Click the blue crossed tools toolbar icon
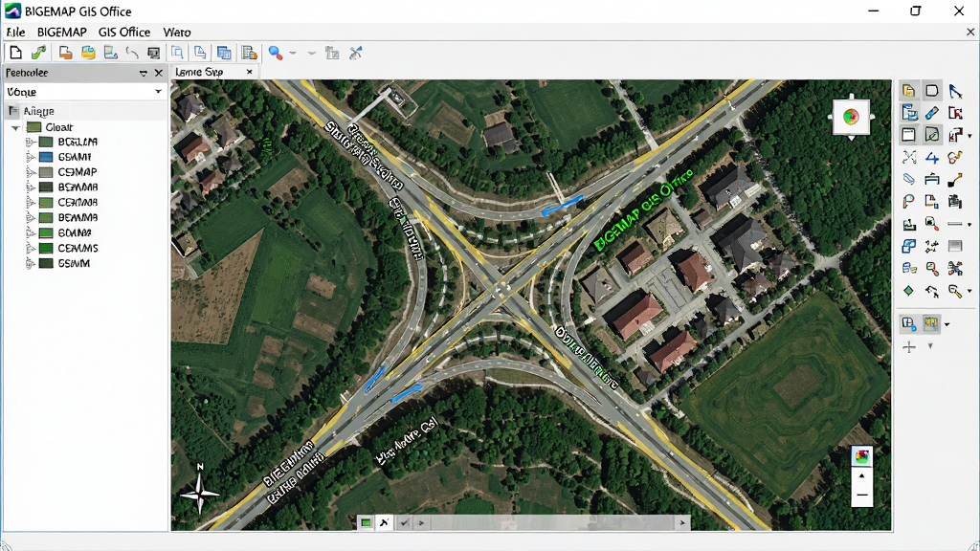 (356, 54)
